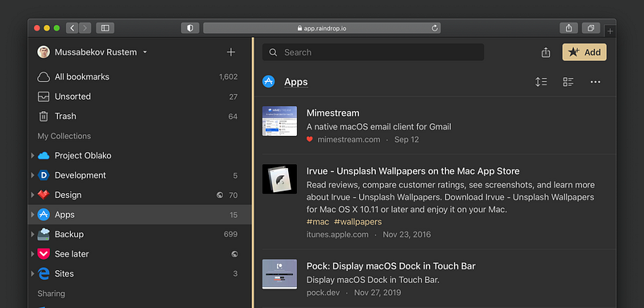
Task: Expand the Backup collection
Action: [x=32, y=234]
